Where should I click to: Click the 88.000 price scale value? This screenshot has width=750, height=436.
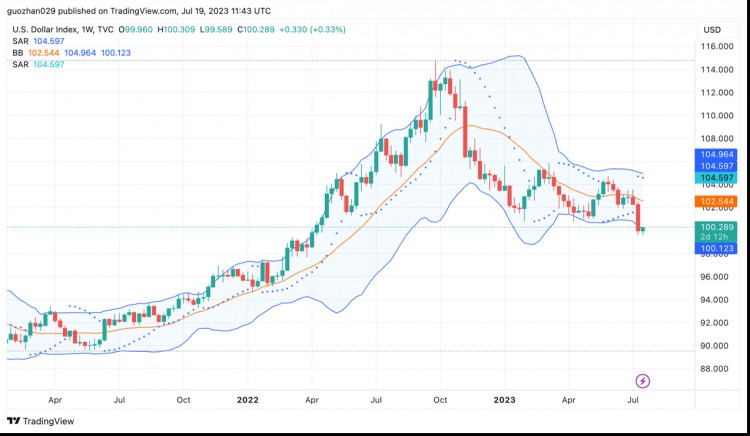[715, 369]
